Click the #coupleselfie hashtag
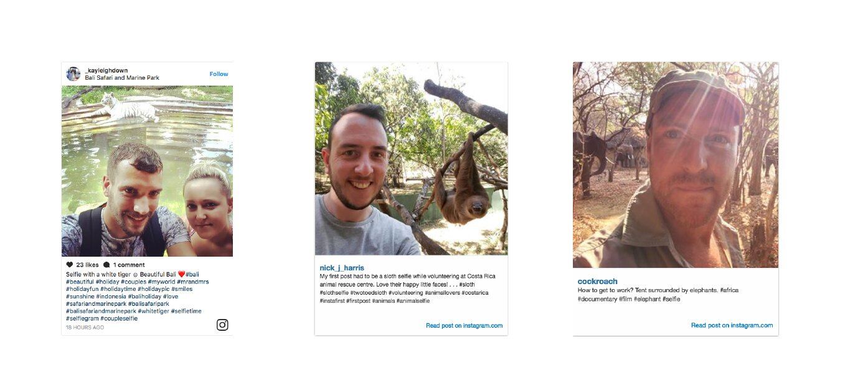868x390 pixels. tap(119, 318)
